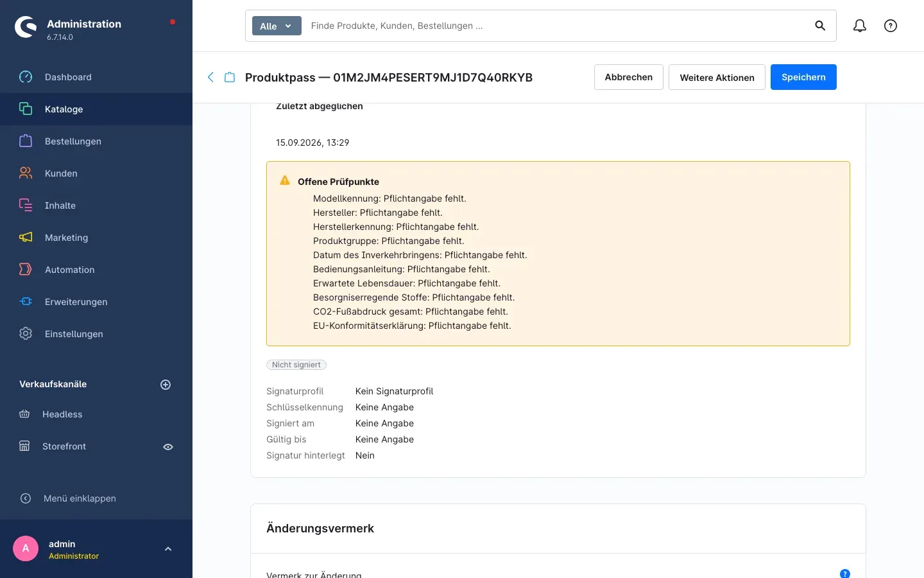This screenshot has width=924, height=578.
Task: Go back using the left arrow icon
Action: [x=210, y=77]
